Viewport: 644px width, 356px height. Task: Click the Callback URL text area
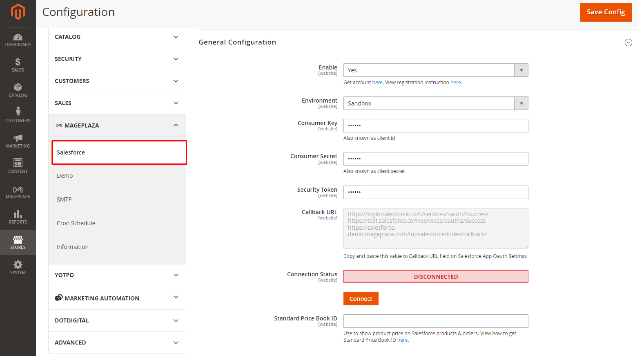click(436, 228)
